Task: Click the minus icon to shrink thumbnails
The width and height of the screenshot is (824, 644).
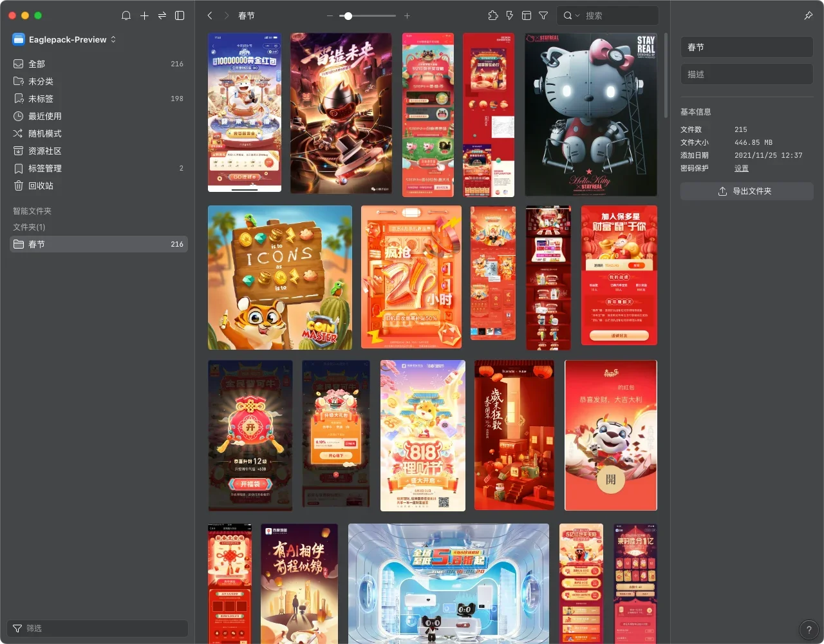Action: (330, 15)
